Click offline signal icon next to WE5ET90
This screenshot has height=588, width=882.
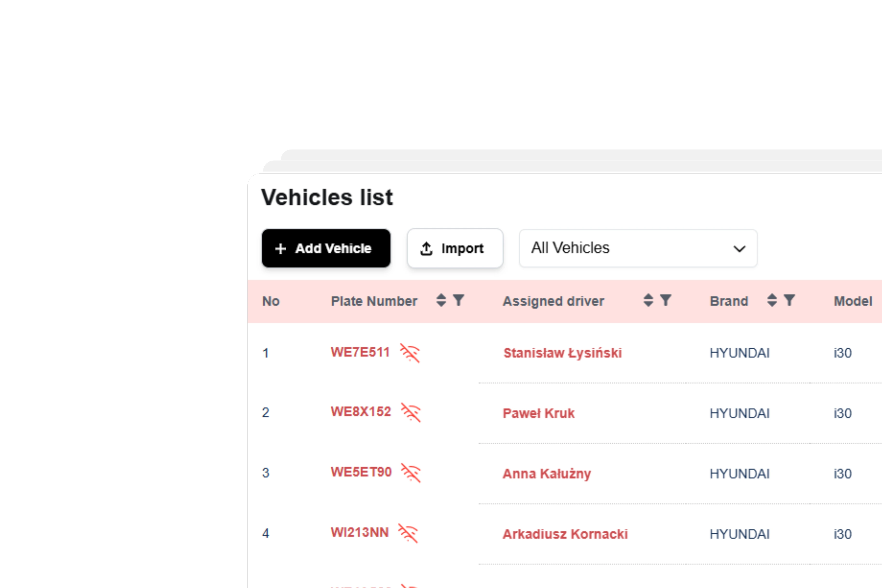tap(411, 473)
